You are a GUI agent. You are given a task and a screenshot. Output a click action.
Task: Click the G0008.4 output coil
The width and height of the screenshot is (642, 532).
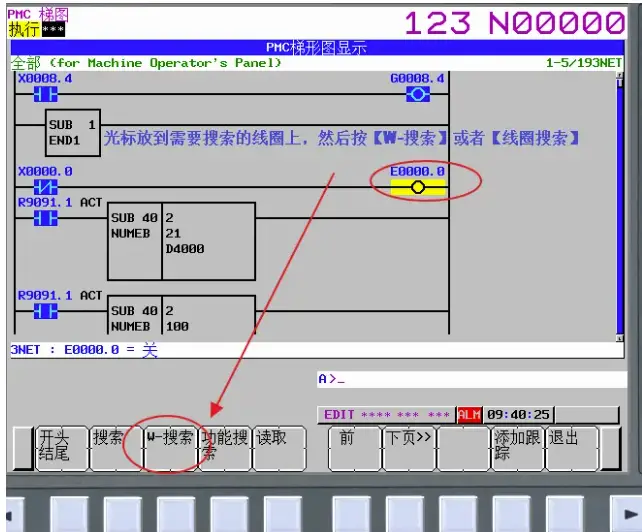[x=418, y=95]
